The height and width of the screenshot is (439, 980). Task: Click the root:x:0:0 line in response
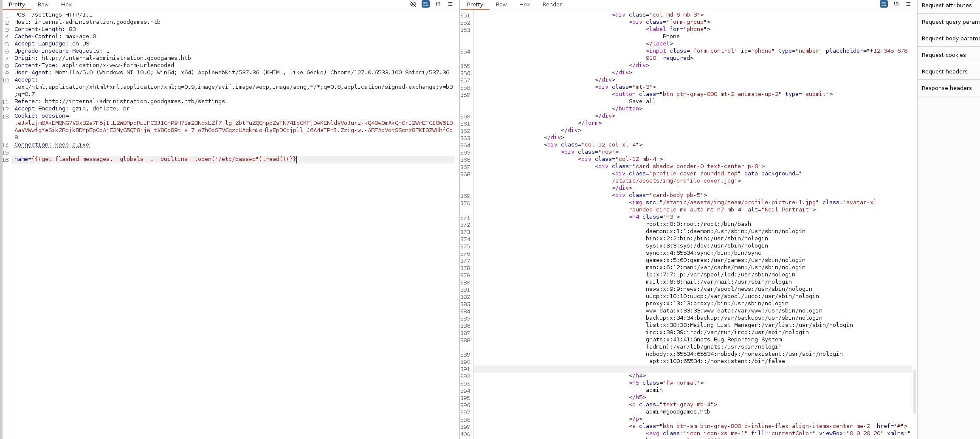point(698,224)
